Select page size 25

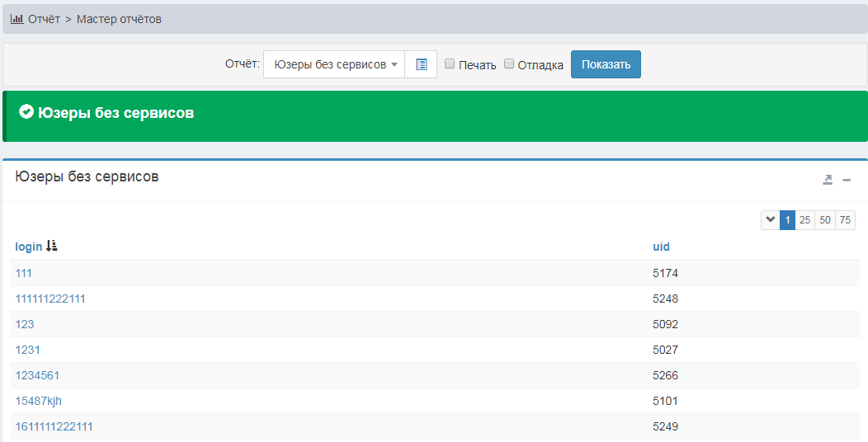pos(804,220)
